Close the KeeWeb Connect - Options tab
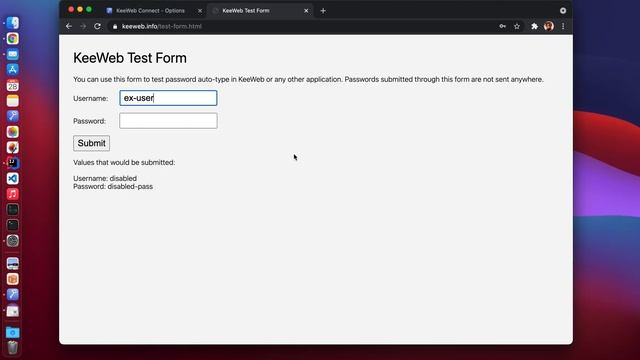The height and width of the screenshot is (360, 640). [x=200, y=11]
